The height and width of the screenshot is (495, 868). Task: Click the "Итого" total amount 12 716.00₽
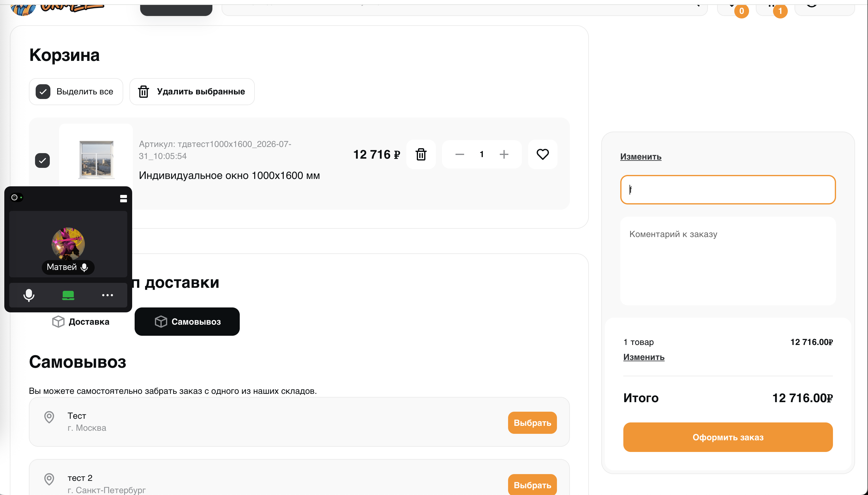[803, 398]
